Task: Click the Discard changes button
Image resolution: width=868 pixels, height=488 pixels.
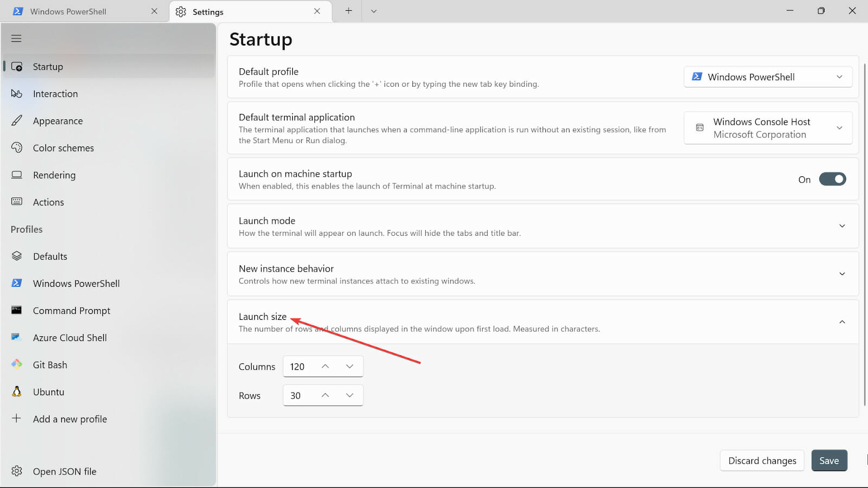Action: [762, 460]
